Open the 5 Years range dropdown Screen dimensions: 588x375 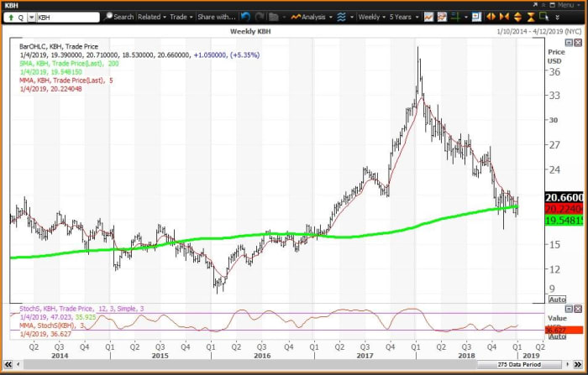pos(405,16)
